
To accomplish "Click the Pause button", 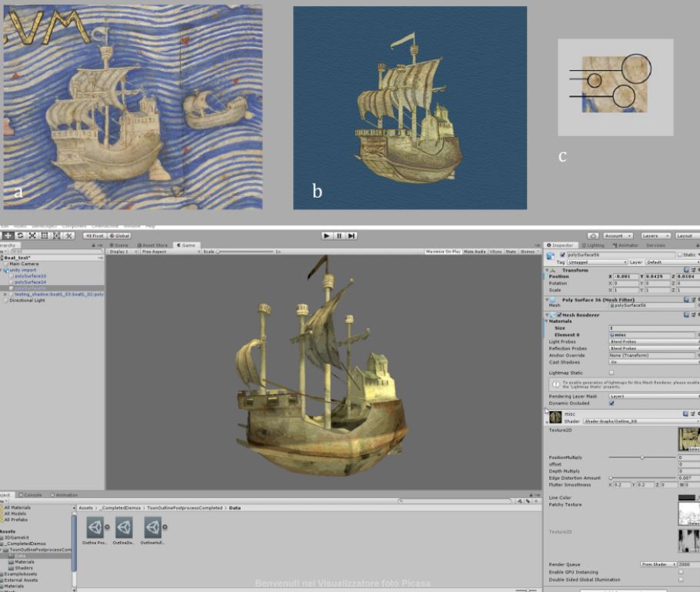I will click(x=339, y=235).
